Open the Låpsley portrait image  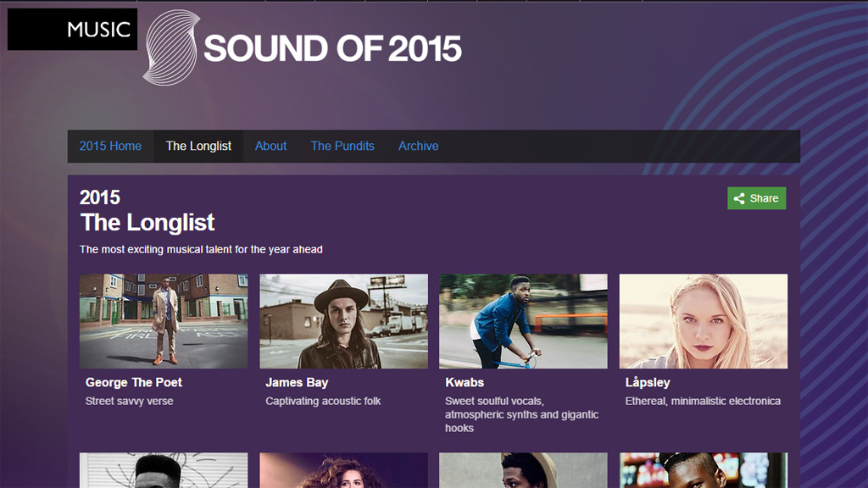(704, 321)
